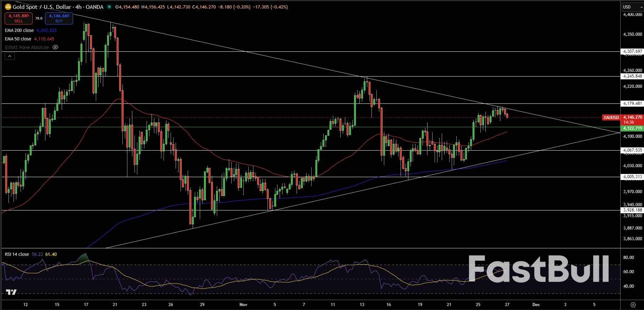This screenshot has width=644, height=310.
Task: Select the EMA 50 close indicator legend
Action: click(18, 39)
